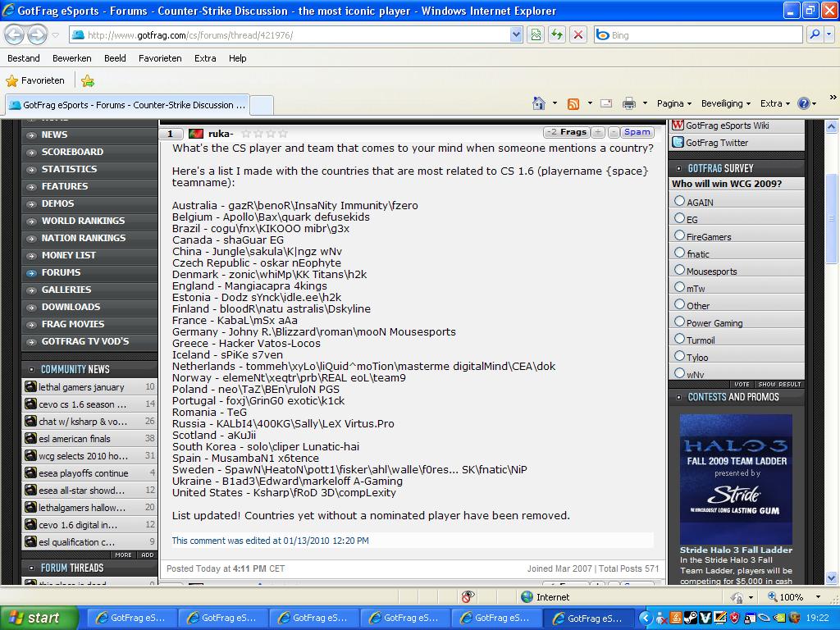Open the Print button dropdown arrow
The image size is (840, 630).
(645, 103)
